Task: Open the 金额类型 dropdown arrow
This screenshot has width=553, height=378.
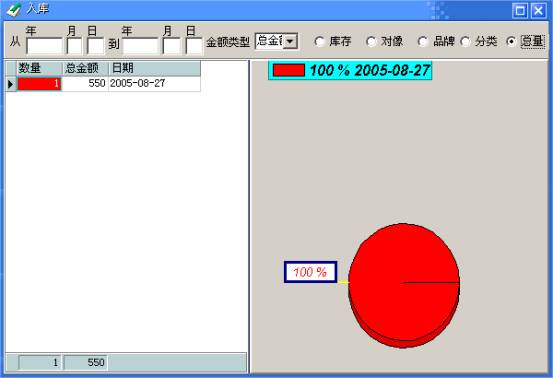Action: click(290, 42)
